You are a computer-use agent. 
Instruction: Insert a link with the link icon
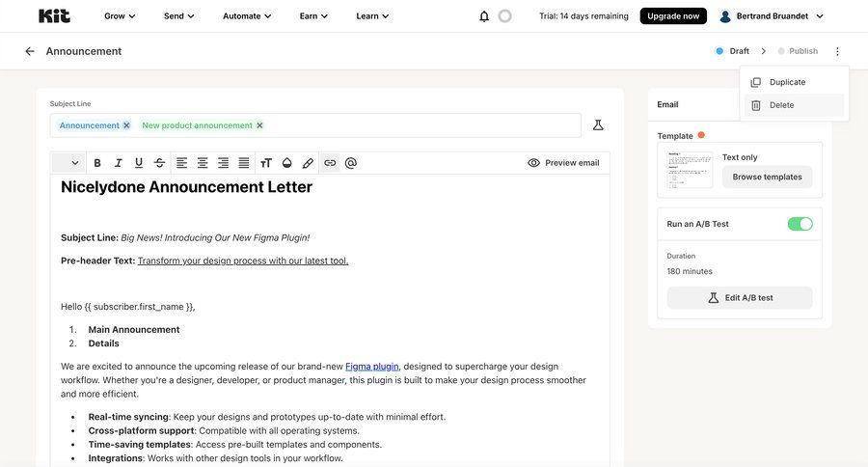coord(330,163)
